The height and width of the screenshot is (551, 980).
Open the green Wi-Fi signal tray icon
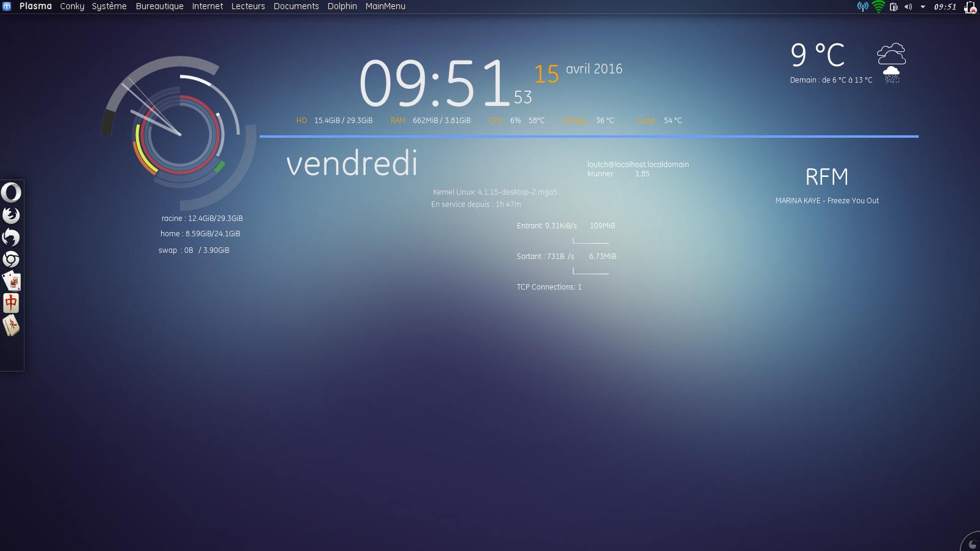tap(878, 7)
